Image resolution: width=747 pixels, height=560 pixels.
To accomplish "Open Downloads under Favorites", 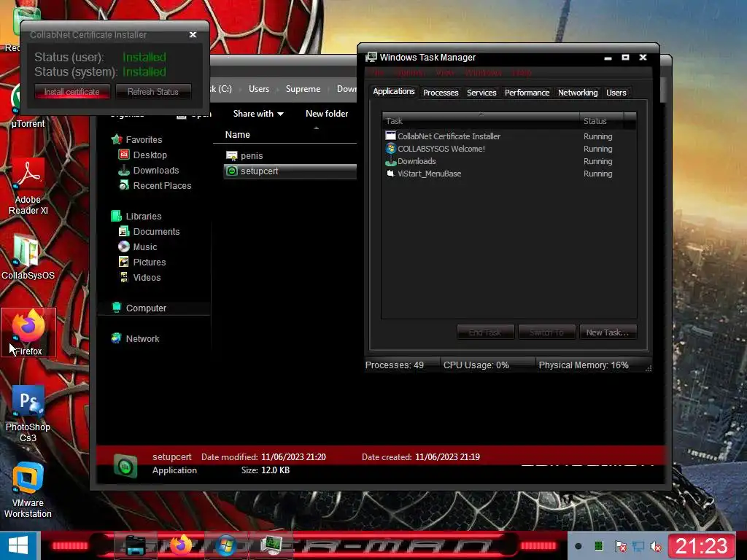I will [x=149, y=170].
